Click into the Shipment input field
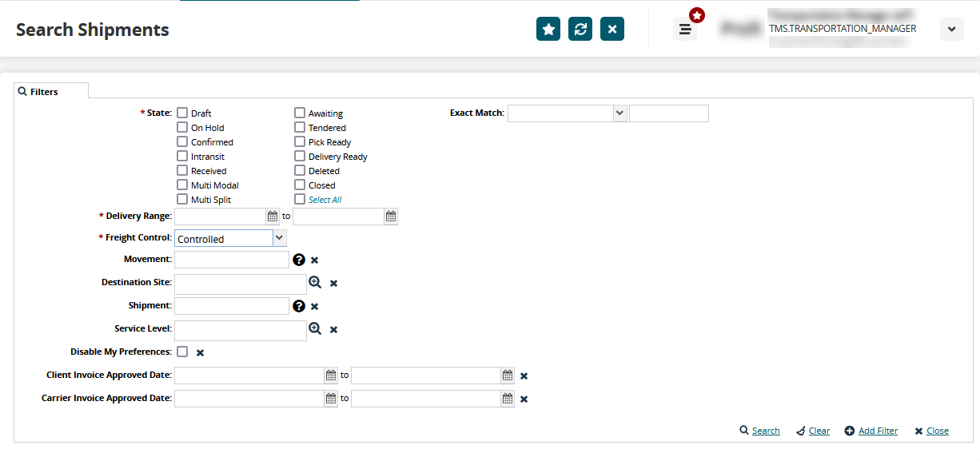Image resolution: width=980 pixels, height=461 pixels. click(x=232, y=306)
